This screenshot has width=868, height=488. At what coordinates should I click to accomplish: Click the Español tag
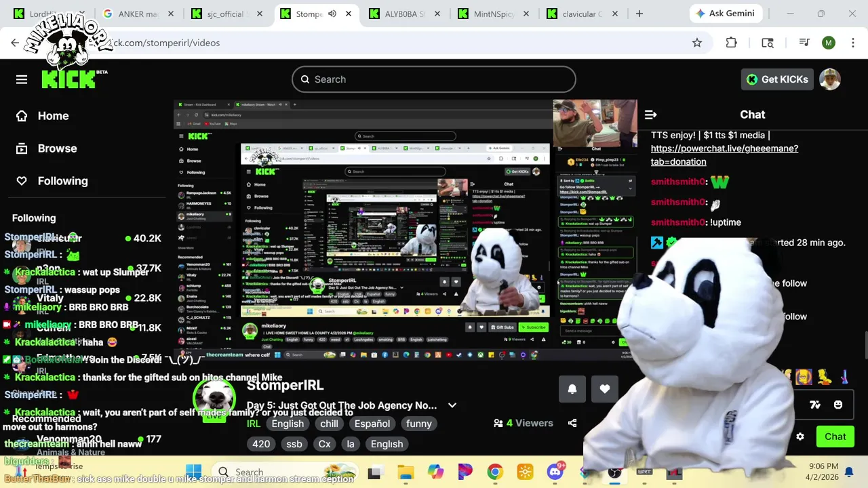pos(372,424)
